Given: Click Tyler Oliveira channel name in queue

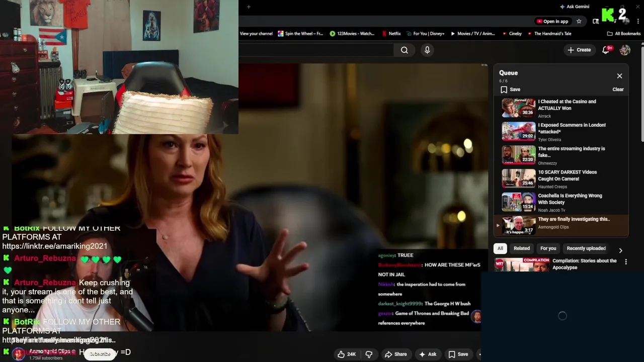Looking at the screenshot, I should (x=549, y=140).
